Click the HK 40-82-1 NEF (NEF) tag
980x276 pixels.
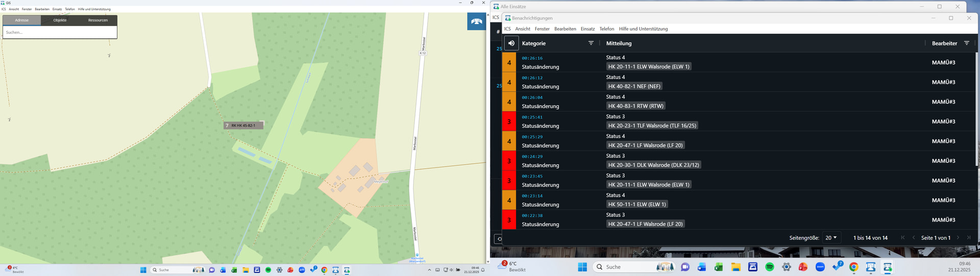634,86
